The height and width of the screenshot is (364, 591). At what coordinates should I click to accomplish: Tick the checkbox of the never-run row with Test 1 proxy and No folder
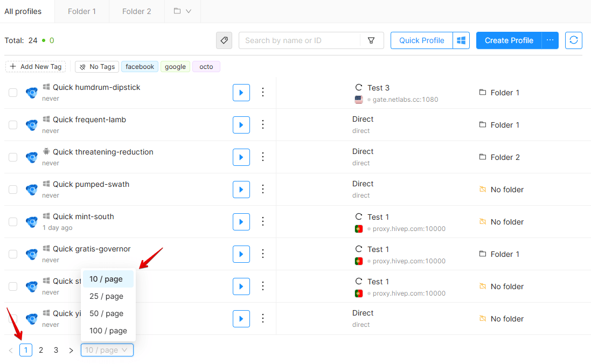point(13,287)
